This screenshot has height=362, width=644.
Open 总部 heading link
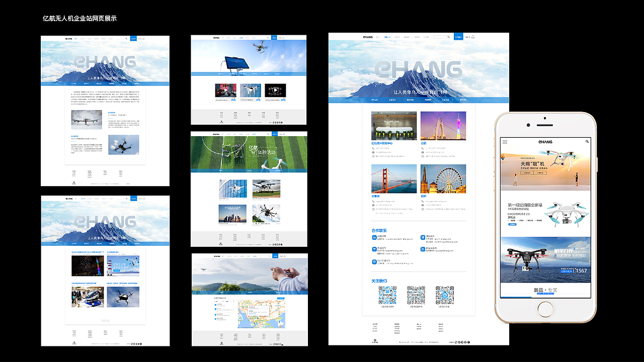(423, 143)
